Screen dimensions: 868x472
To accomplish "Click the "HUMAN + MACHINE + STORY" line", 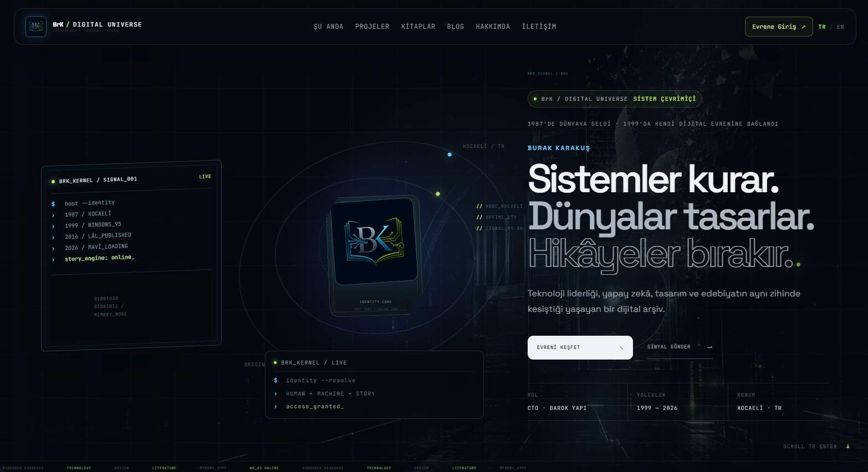I will [x=330, y=394].
